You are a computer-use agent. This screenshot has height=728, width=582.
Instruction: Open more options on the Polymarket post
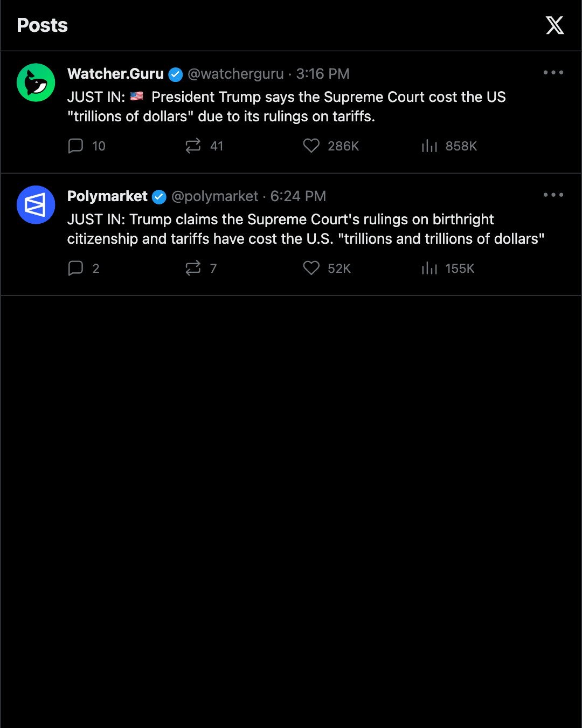point(553,195)
